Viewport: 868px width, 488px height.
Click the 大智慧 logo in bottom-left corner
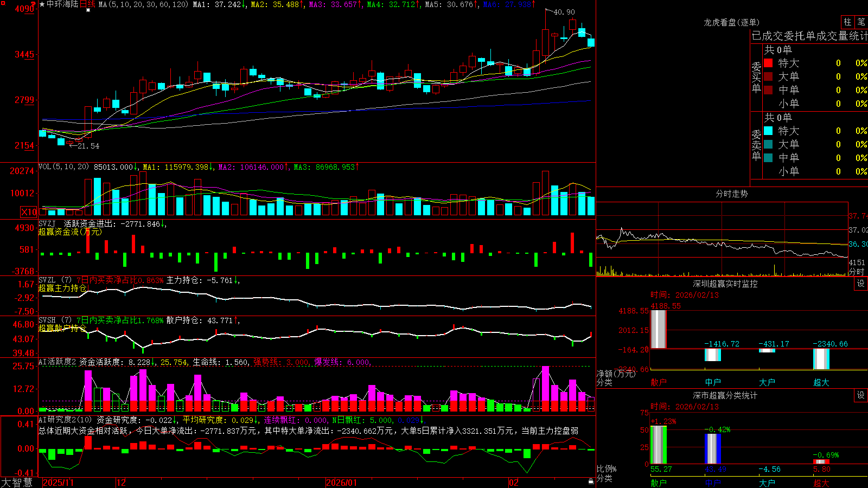pyautogui.click(x=17, y=482)
